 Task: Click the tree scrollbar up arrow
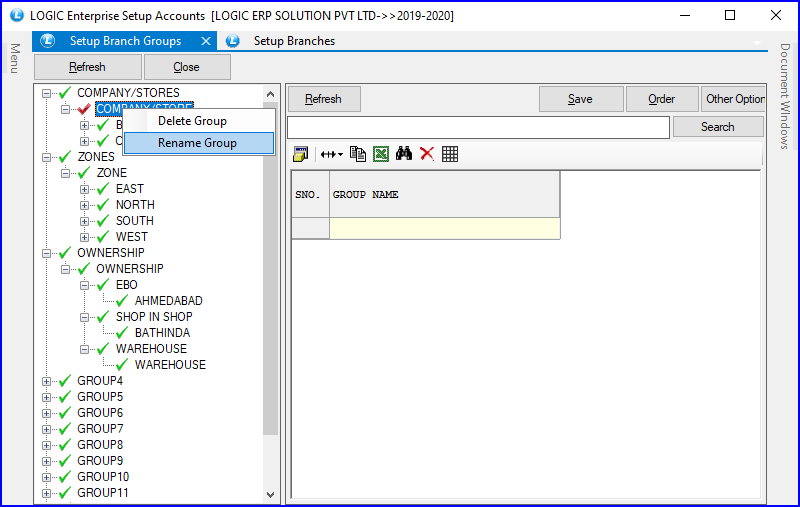coord(270,94)
